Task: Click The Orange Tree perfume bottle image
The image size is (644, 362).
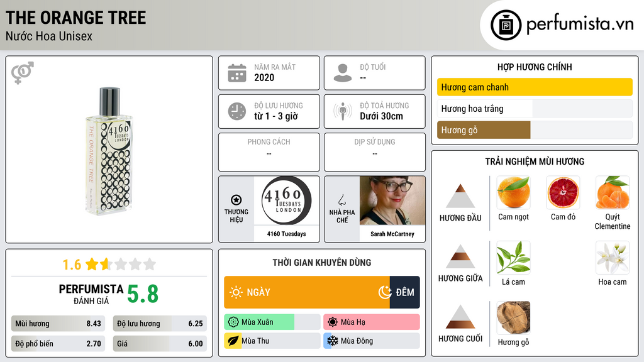Action: tap(109, 151)
